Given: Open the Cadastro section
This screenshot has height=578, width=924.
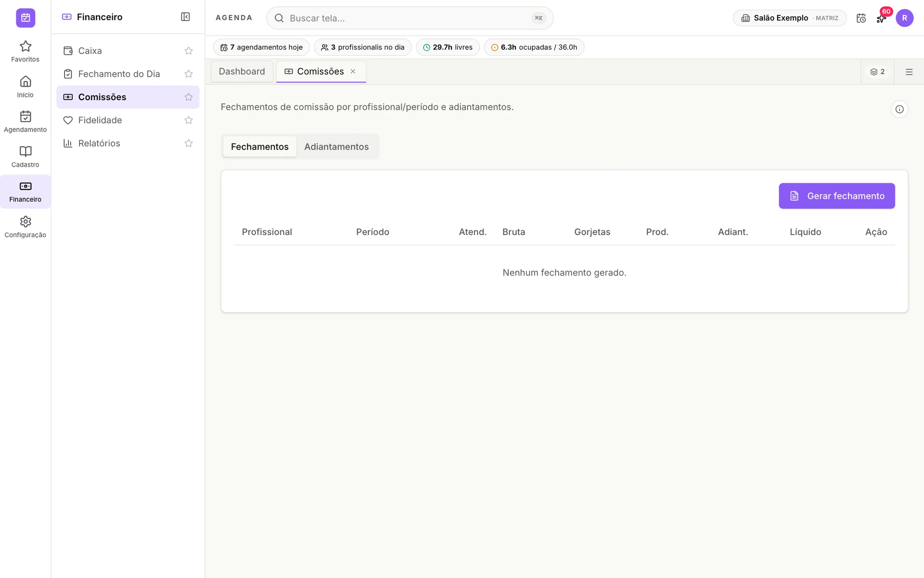Looking at the screenshot, I should pos(25,157).
